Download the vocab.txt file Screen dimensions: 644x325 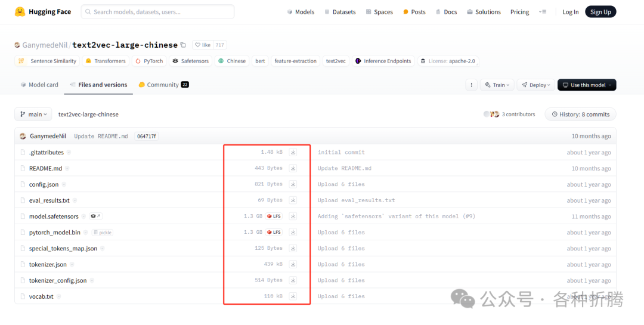293,296
